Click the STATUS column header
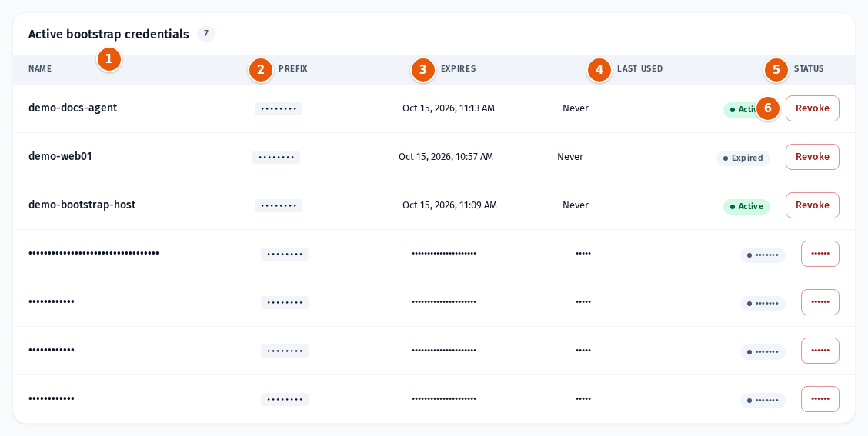 (x=809, y=68)
